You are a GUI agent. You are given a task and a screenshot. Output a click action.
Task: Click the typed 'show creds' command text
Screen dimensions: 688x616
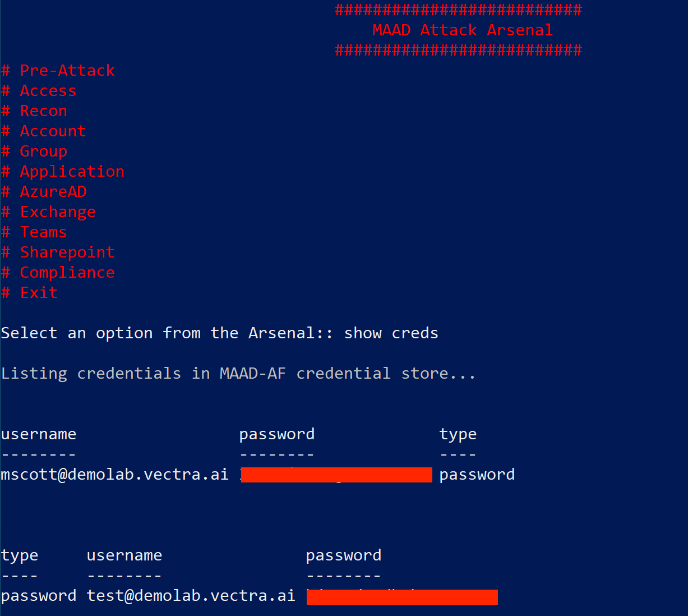391,333
